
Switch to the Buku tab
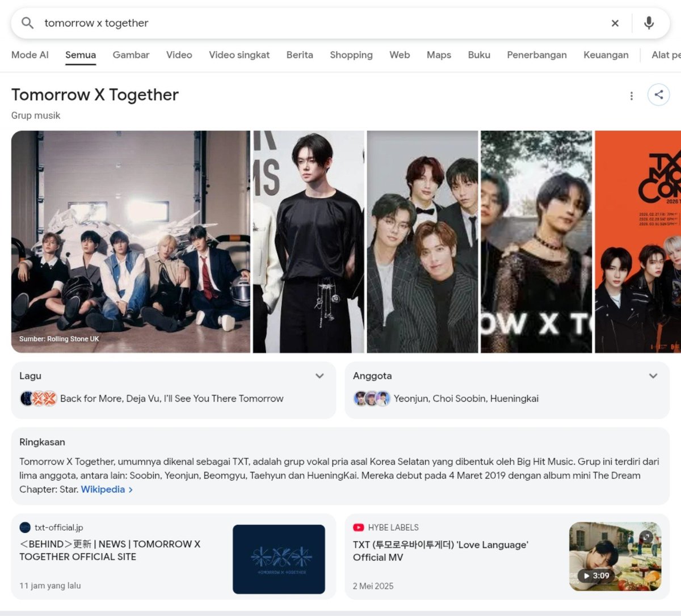(479, 55)
